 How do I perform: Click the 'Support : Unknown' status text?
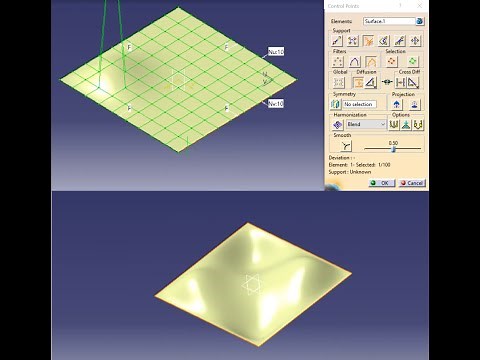pyautogui.click(x=350, y=172)
